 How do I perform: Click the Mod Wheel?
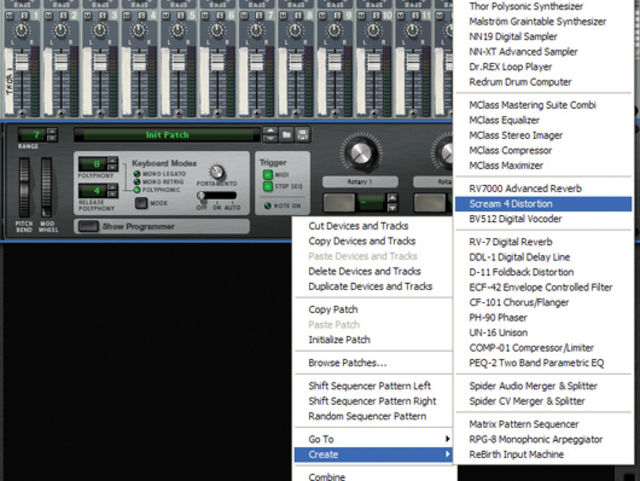click(x=46, y=188)
